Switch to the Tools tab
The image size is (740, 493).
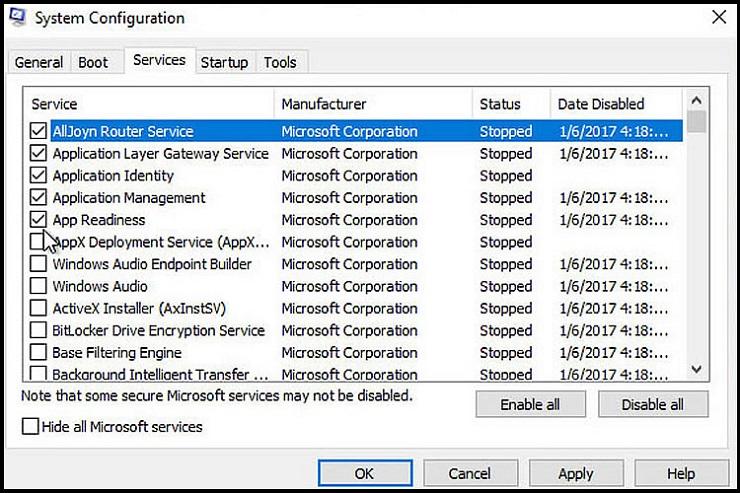[x=280, y=62]
